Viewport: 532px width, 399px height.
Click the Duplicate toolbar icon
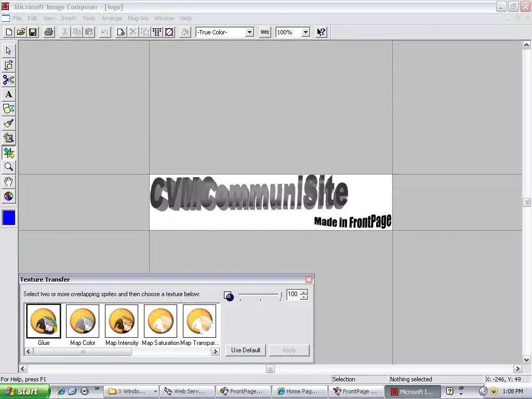pos(145,32)
